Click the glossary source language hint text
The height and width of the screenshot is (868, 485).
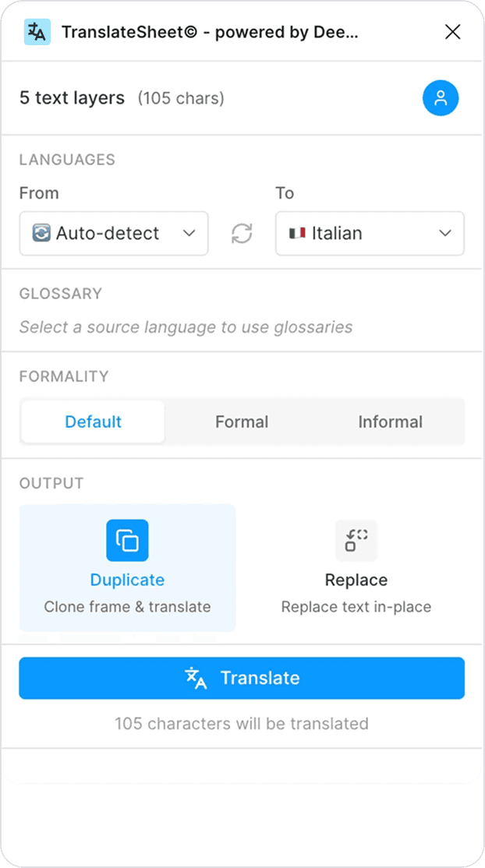[x=185, y=326]
